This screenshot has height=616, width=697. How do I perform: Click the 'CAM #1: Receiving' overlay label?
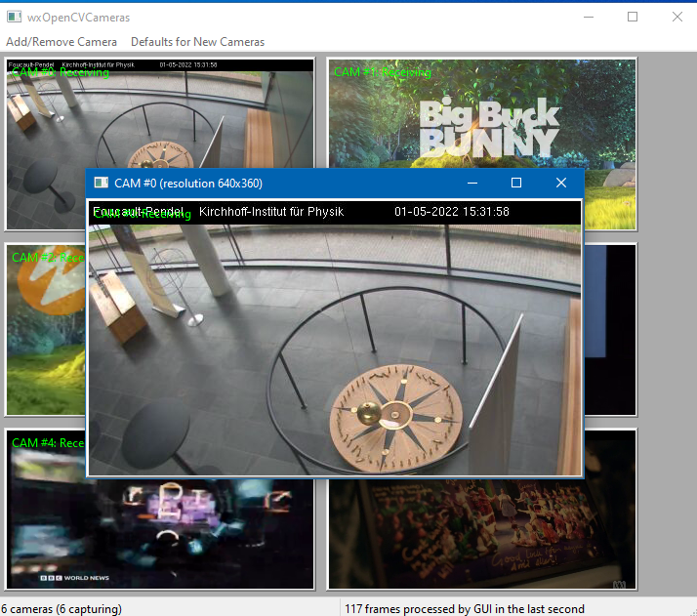click(x=383, y=72)
